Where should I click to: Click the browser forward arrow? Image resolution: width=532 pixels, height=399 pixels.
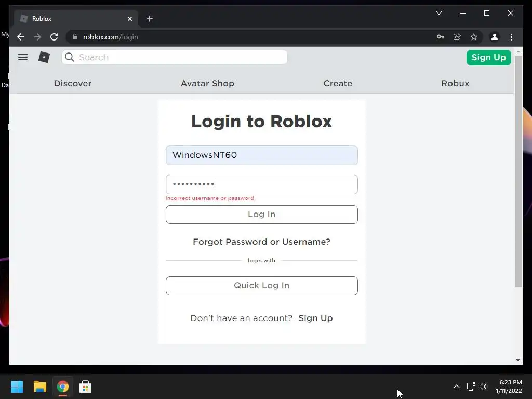(x=37, y=37)
